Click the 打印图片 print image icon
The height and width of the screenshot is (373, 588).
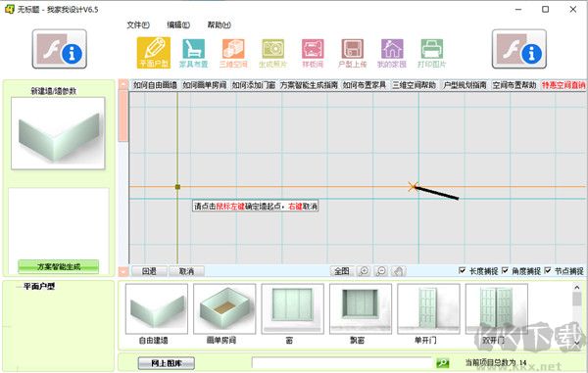click(431, 53)
